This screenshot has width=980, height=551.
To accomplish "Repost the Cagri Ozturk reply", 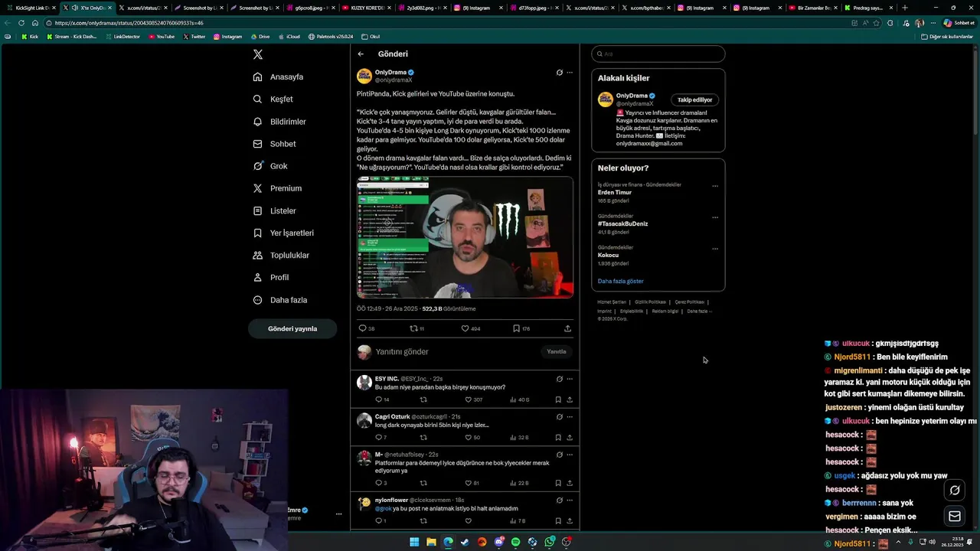I will click(x=423, y=438).
